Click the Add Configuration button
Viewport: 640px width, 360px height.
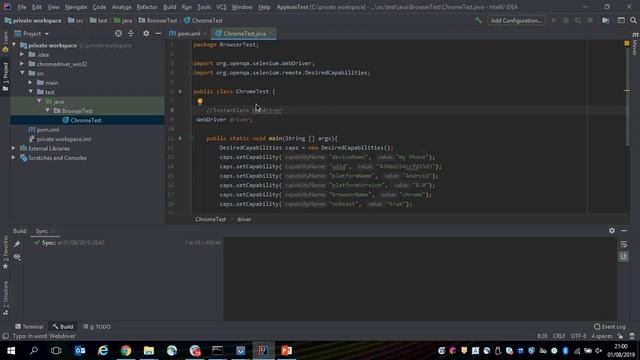[x=516, y=20]
